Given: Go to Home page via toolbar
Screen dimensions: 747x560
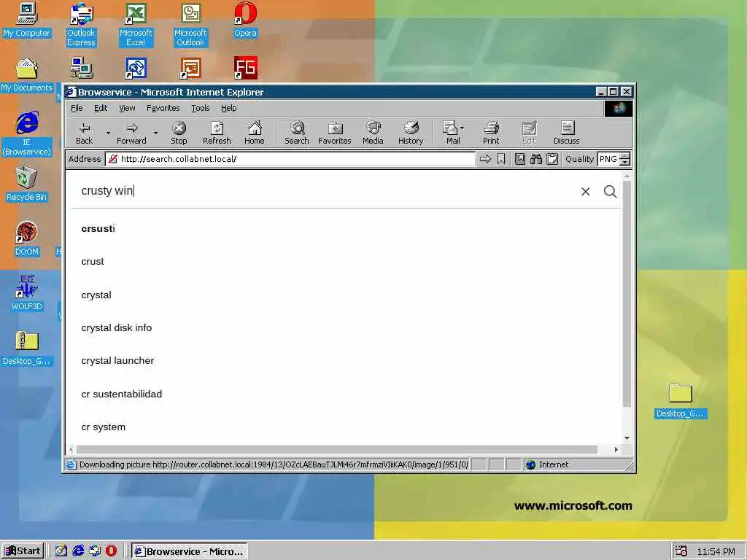Looking at the screenshot, I should click(255, 133).
